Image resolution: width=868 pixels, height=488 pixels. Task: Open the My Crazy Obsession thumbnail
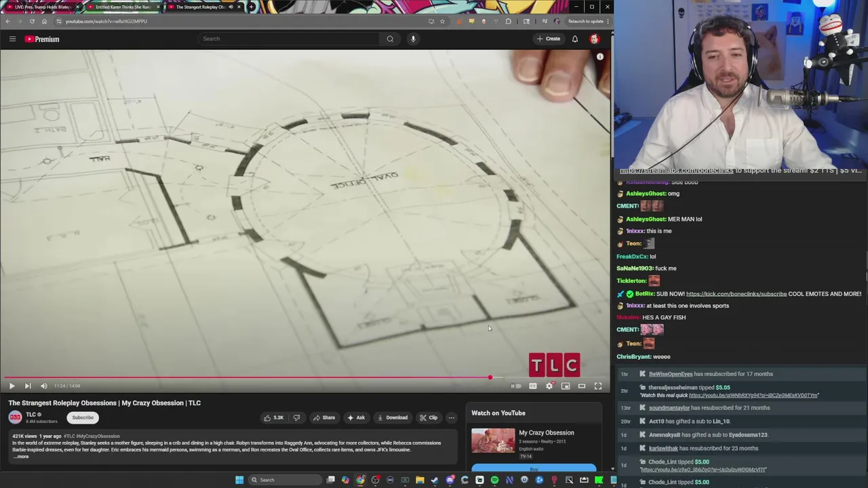493,441
